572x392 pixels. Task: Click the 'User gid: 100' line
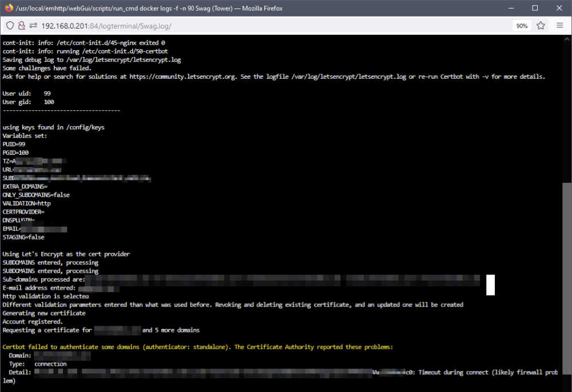point(28,102)
